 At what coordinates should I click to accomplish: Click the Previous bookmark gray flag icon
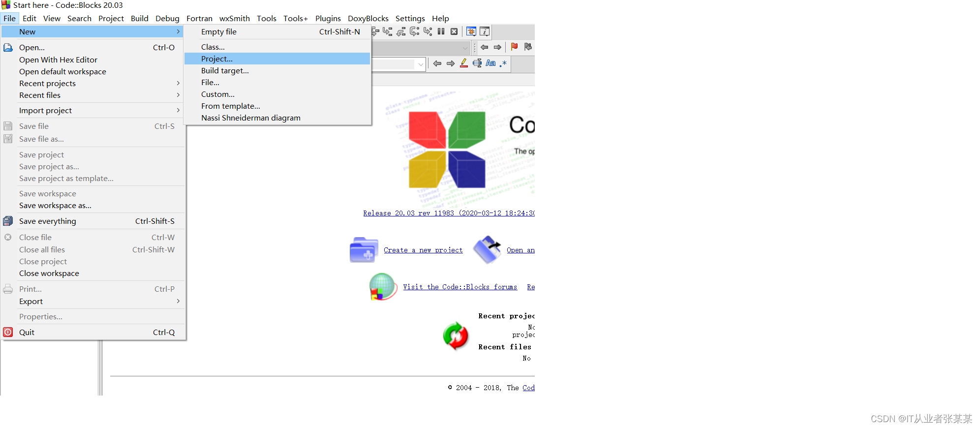coord(528,47)
